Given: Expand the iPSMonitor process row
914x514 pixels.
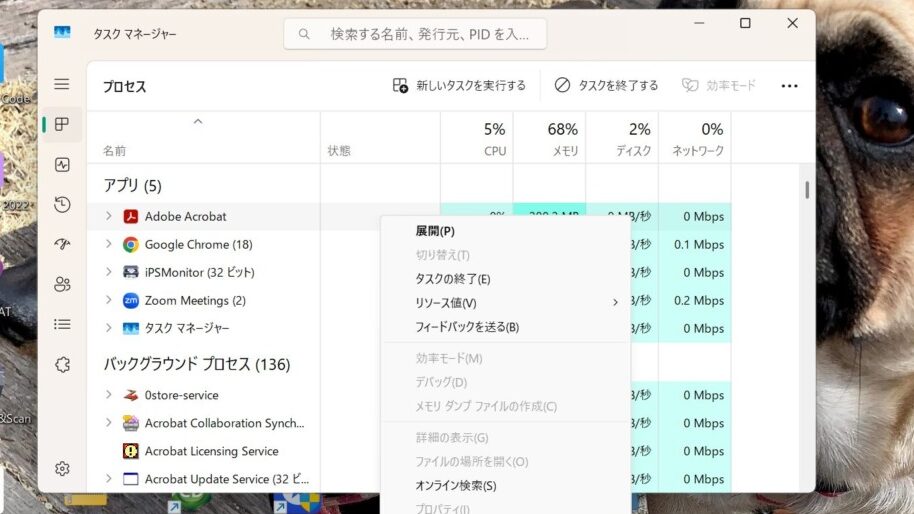Looking at the screenshot, I should coord(109,272).
